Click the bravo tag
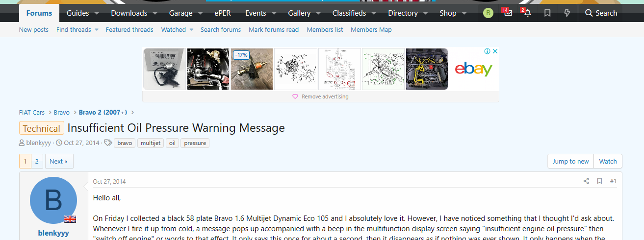The image size is (644, 240). 125,143
